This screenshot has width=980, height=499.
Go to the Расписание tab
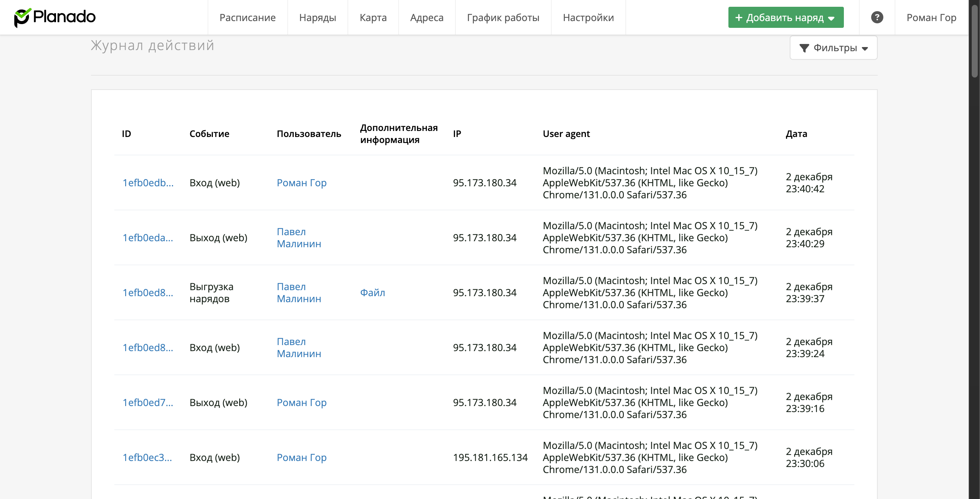coord(247,18)
